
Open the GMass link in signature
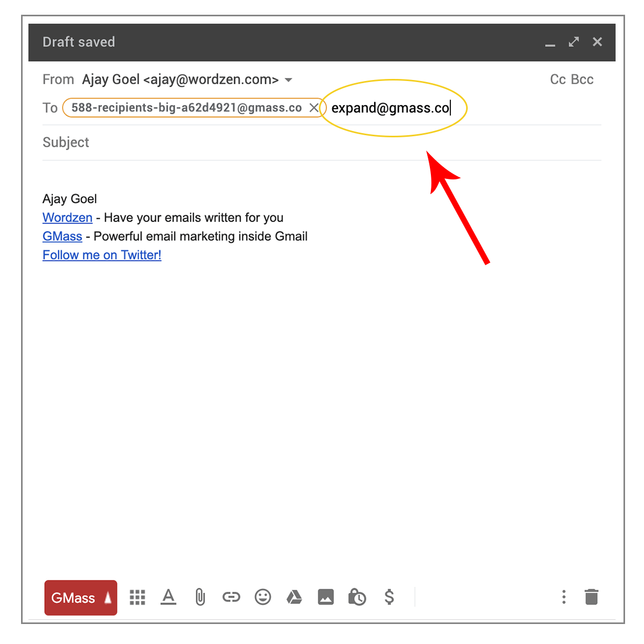pos(62,236)
